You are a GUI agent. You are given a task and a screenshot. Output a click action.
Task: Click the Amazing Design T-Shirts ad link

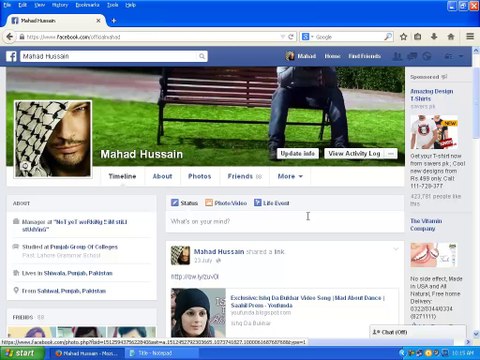[432, 95]
